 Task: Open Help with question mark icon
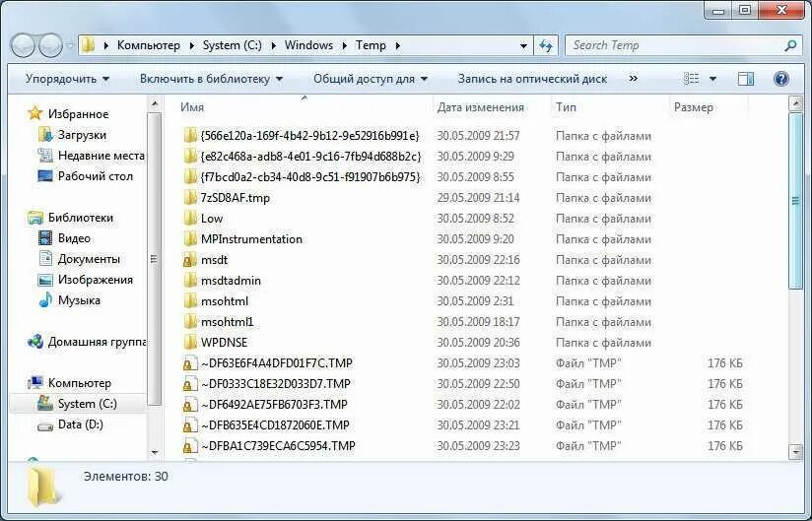pyautogui.click(x=780, y=79)
